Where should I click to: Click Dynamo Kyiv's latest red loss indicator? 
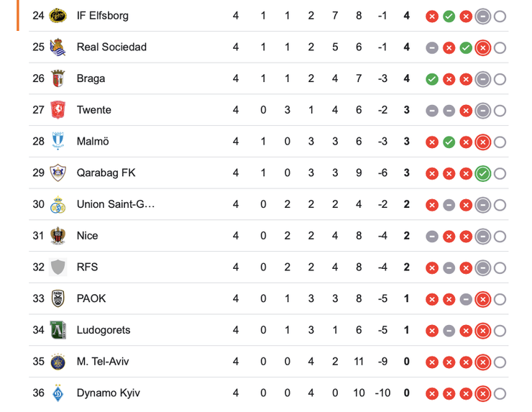point(483,393)
